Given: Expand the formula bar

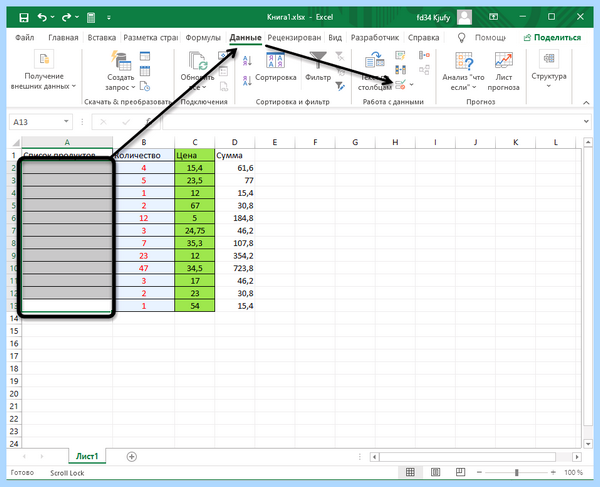Looking at the screenshot, I should [x=586, y=122].
